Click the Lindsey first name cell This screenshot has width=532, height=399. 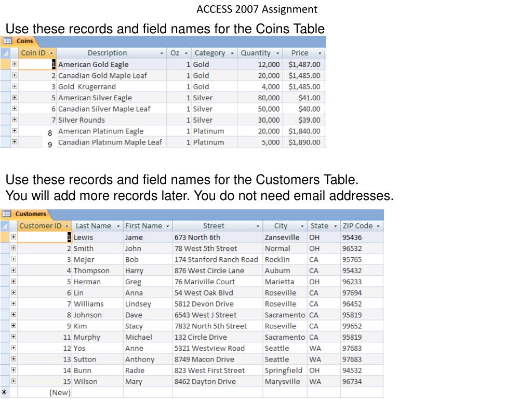click(x=148, y=304)
